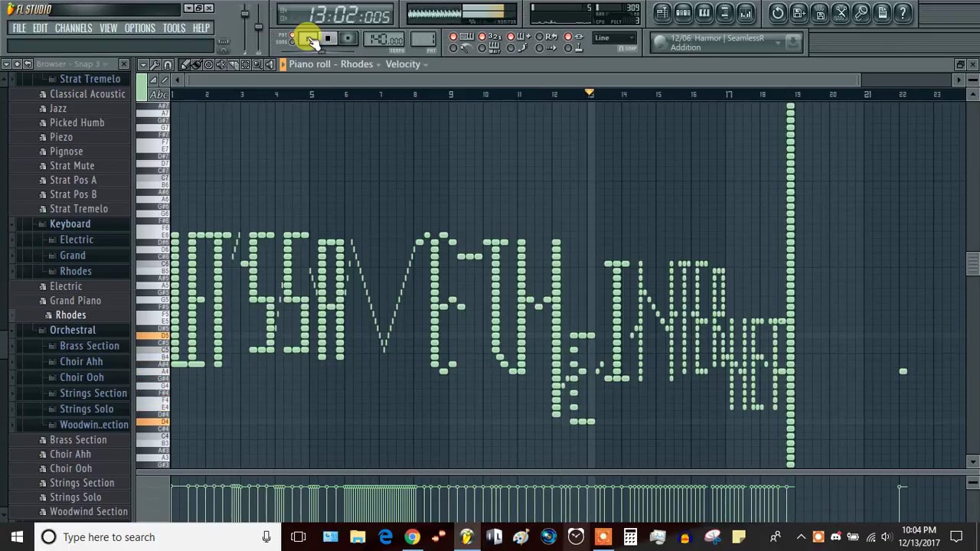Open the Velocity event dropdown
Image resolution: width=980 pixels, height=551 pixels.
tap(407, 64)
